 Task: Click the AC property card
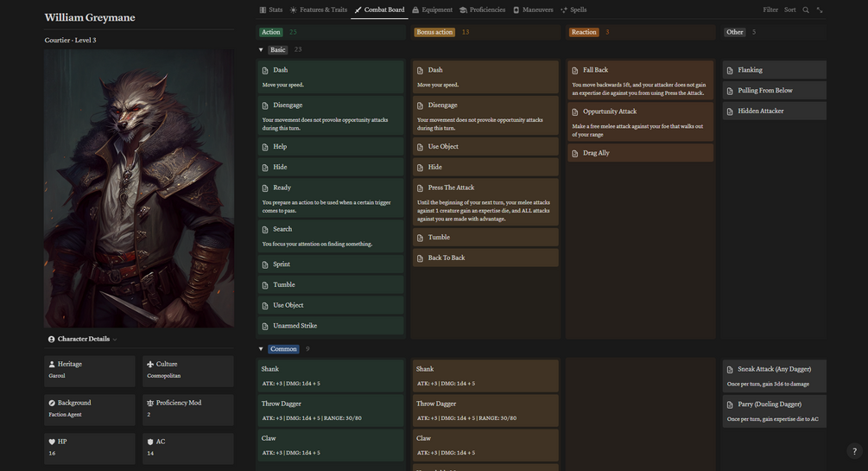coord(188,449)
